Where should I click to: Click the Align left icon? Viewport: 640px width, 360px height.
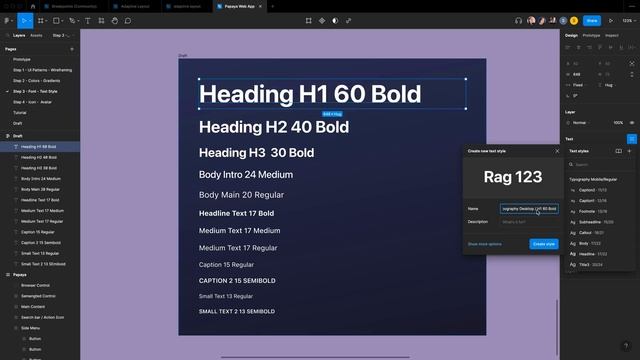click(568, 48)
